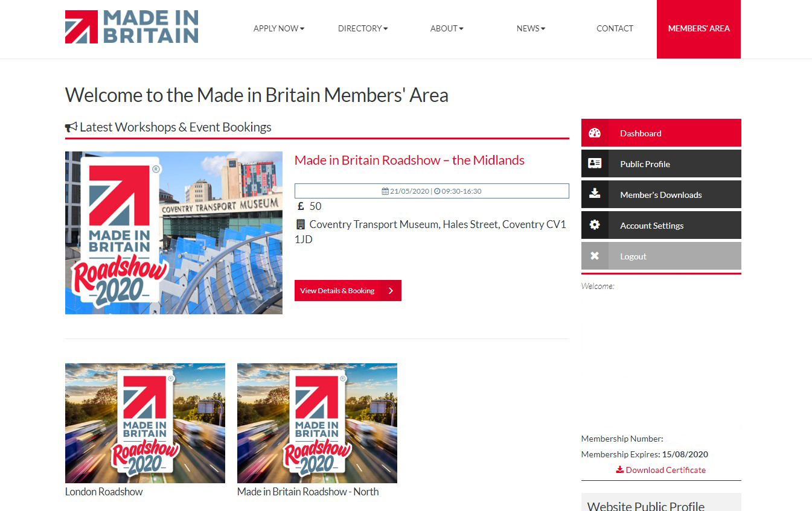812x511 pixels.
Task: Open the News dropdown menu
Action: pyautogui.click(x=531, y=28)
